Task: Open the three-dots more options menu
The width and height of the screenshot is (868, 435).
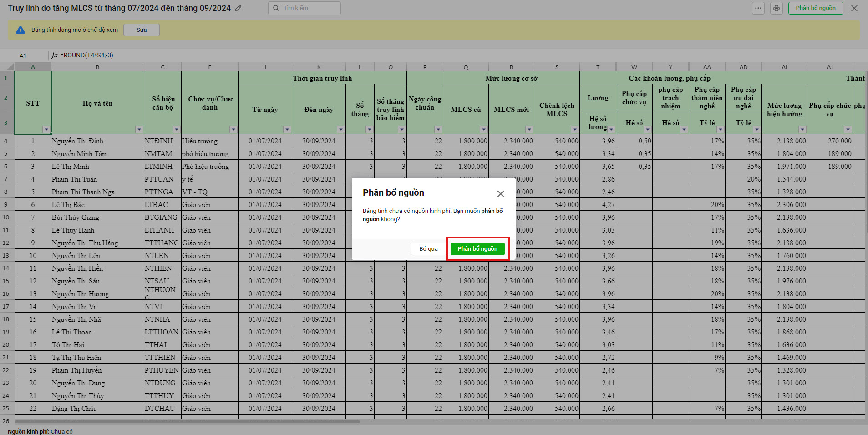Action: [x=758, y=8]
